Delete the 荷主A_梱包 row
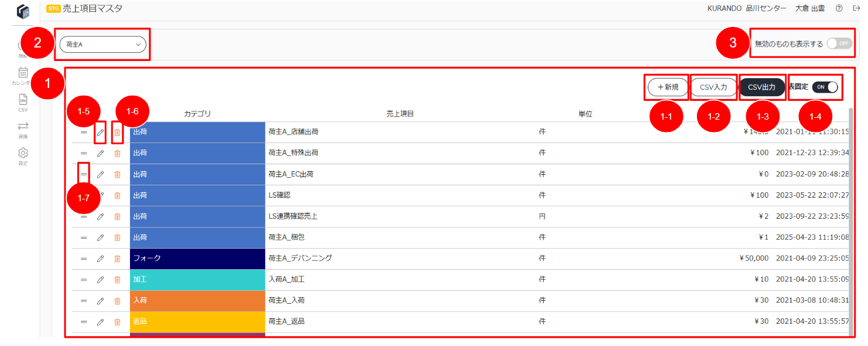The image size is (868, 346). tap(117, 238)
